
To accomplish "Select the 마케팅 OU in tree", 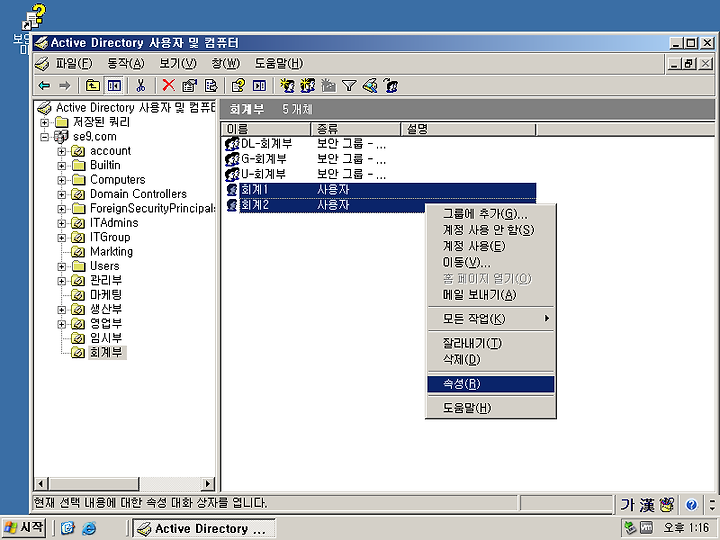I will point(106,295).
